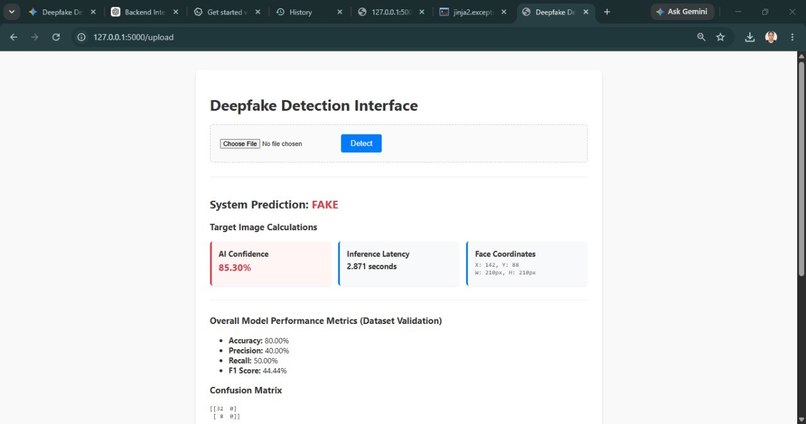The image size is (806, 424).
Task: Click the Precision: 40.00% list item
Action: tap(259, 351)
